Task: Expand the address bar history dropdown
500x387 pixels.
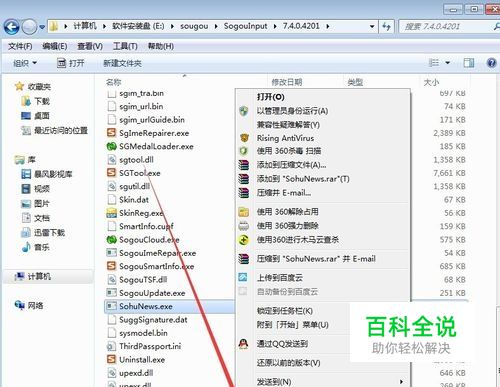Action: pos(372,26)
